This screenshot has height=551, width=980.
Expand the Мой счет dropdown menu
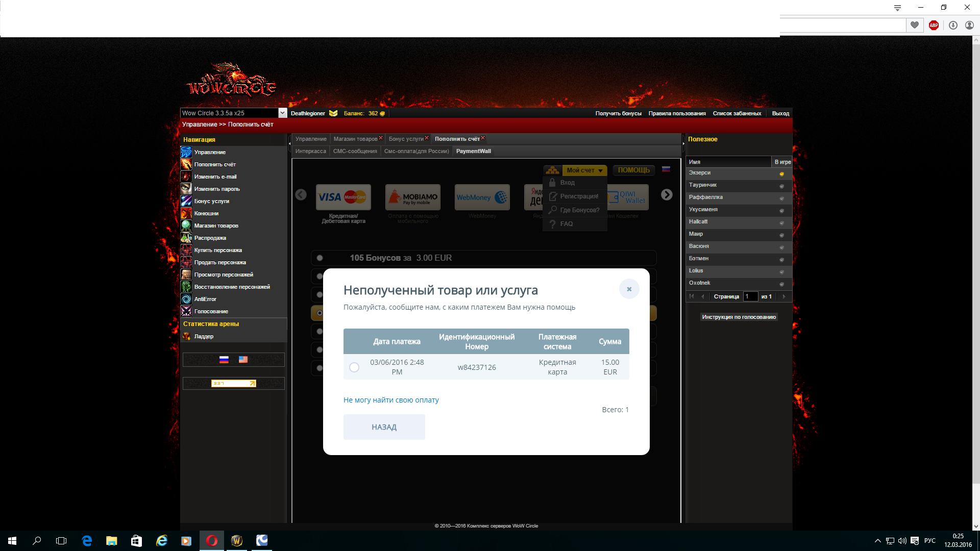pyautogui.click(x=584, y=170)
